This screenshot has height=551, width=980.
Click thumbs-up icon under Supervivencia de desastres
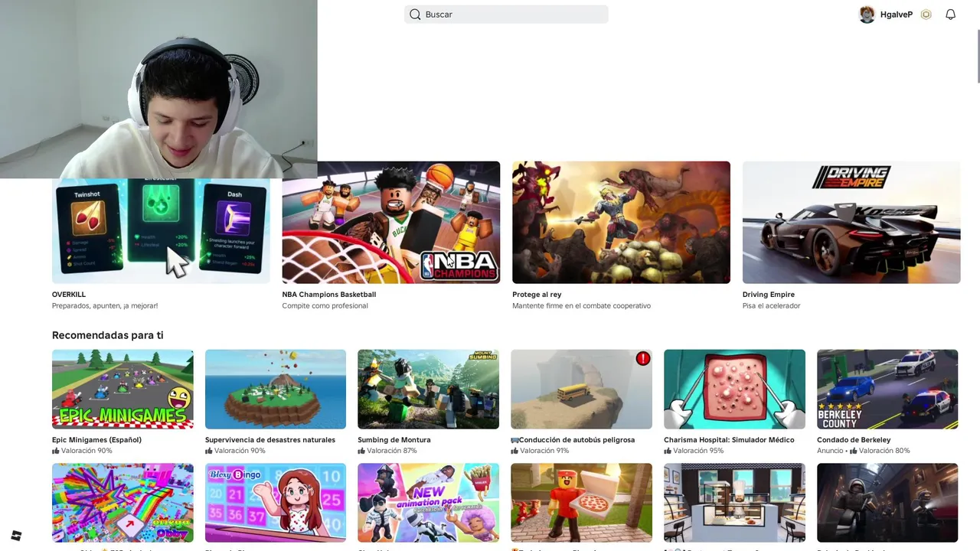209,451
